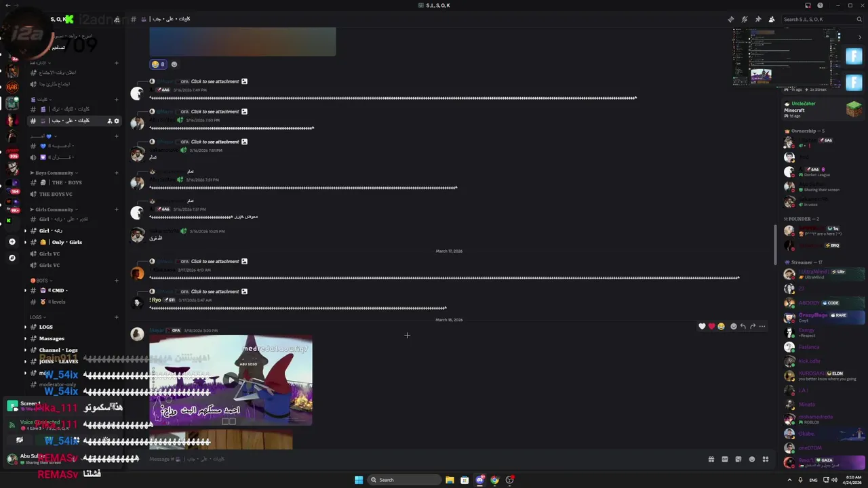
Task: Create channel plus in Girls Community
Action: coord(117,209)
